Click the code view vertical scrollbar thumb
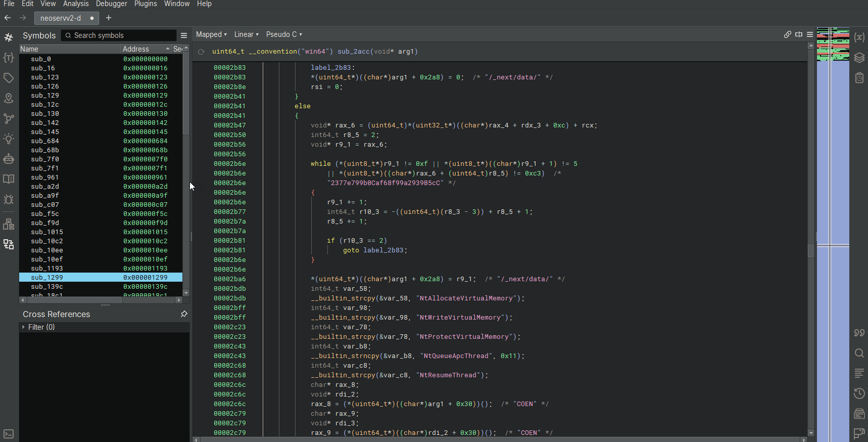The width and height of the screenshot is (868, 442). point(811,251)
